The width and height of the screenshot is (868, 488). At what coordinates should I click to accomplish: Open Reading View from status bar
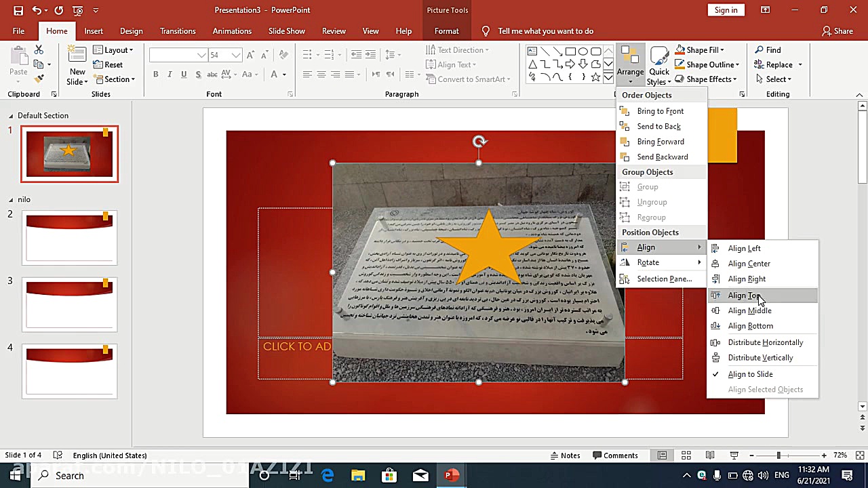tap(710, 455)
